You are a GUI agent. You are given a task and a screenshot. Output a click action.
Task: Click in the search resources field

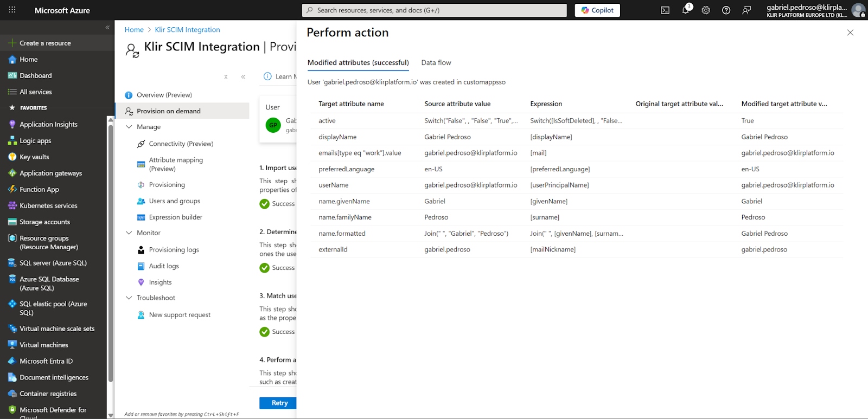434,10
